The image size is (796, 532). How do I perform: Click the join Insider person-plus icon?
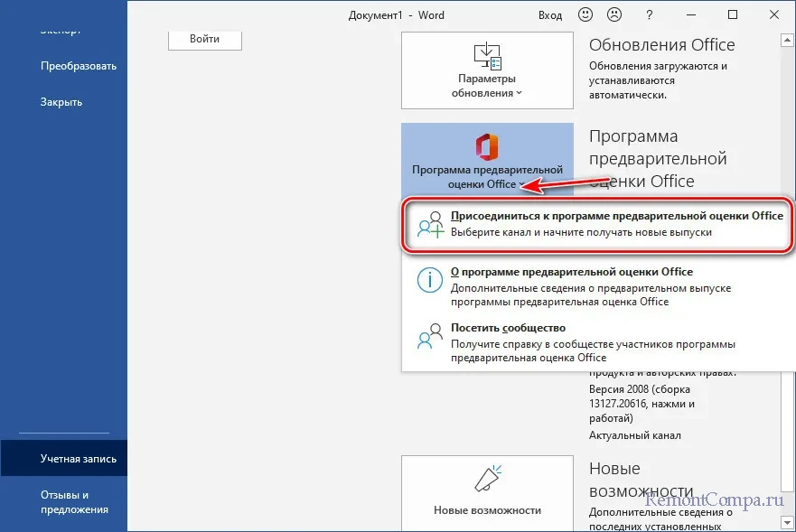tap(430, 224)
